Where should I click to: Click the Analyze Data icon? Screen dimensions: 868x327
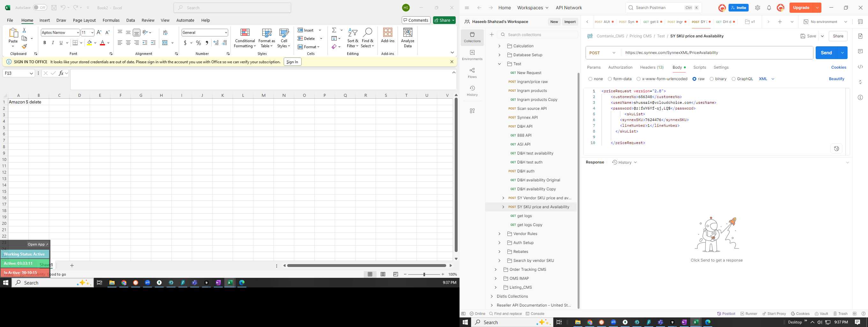(x=408, y=38)
